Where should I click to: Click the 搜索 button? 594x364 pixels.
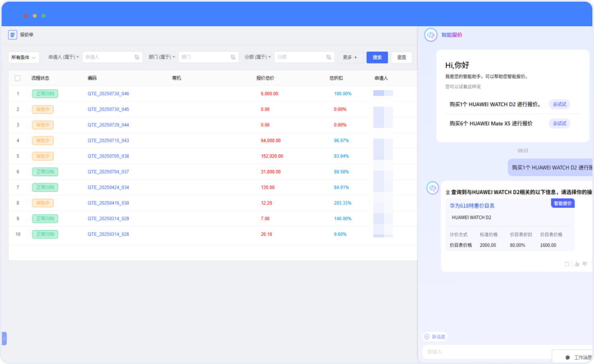(377, 57)
